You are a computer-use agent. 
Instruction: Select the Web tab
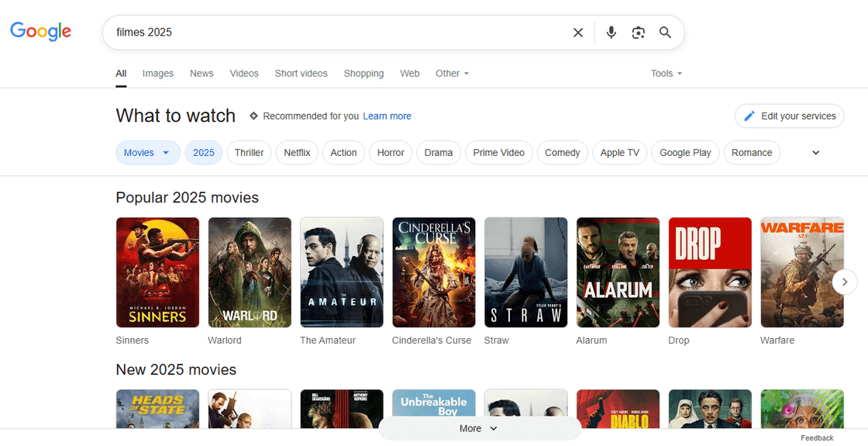pyautogui.click(x=410, y=73)
